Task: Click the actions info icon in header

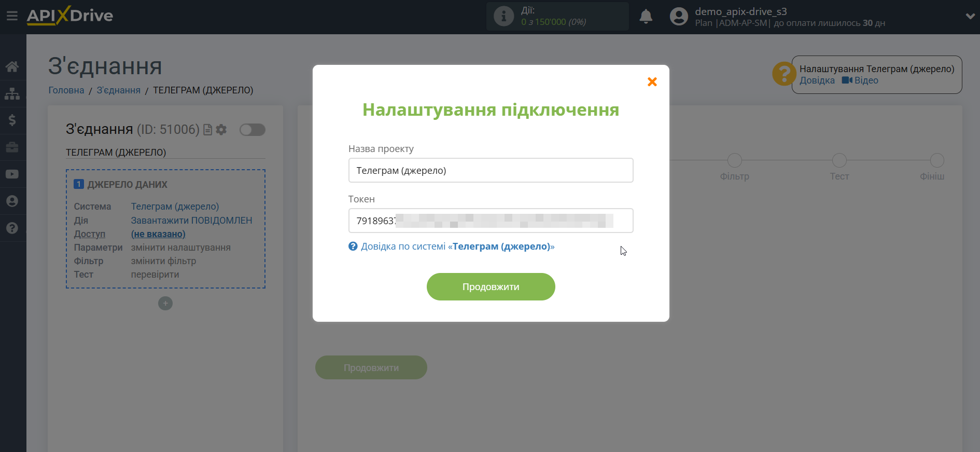Action: (503, 16)
